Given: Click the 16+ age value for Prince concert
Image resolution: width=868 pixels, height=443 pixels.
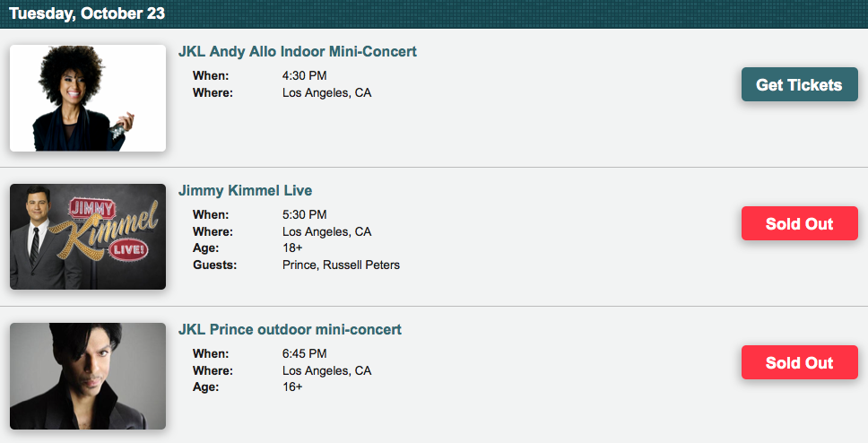Looking at the screenshot, I should (292, 387).
